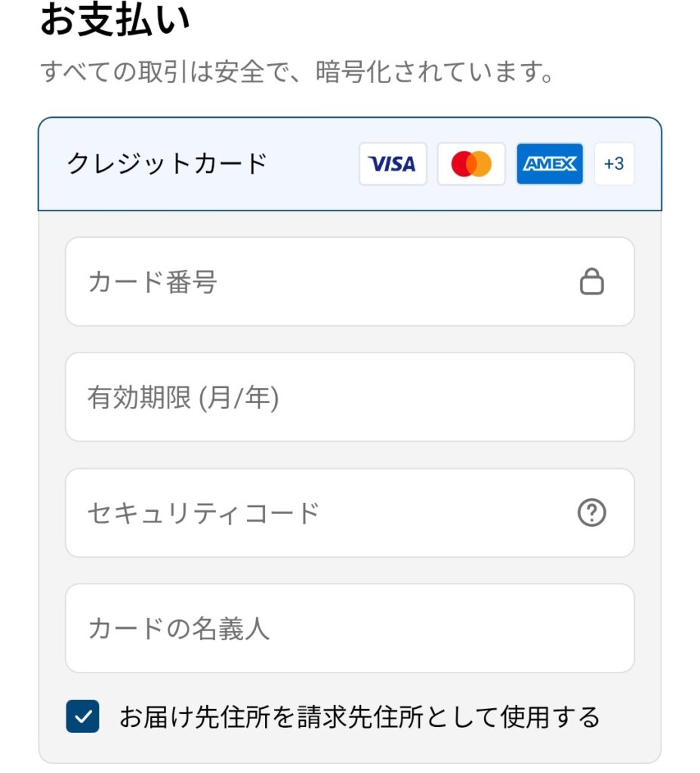Click the VISA card logo
The image size is (700, 773).
pos(393,164)
